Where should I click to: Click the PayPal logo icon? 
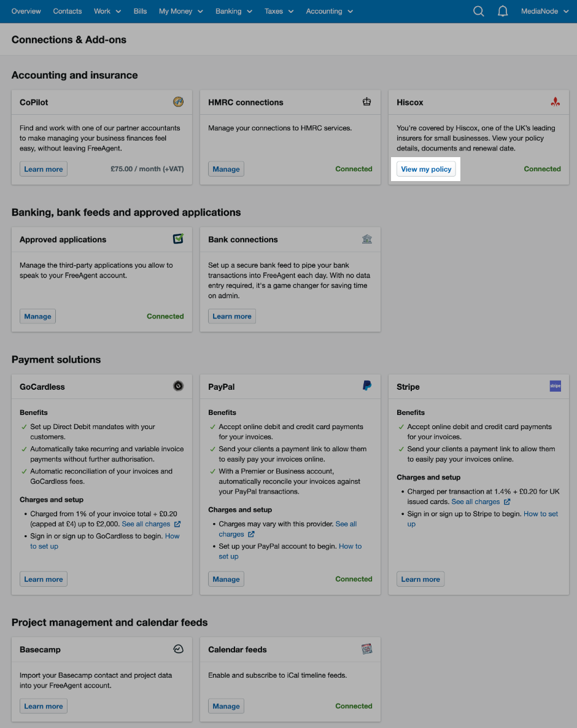point(367,386)
